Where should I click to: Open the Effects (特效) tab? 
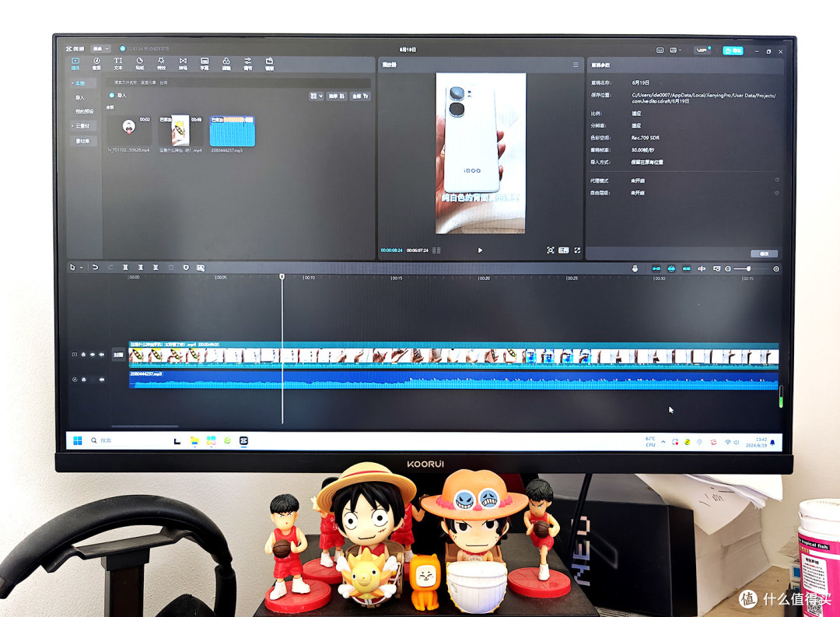161,64
